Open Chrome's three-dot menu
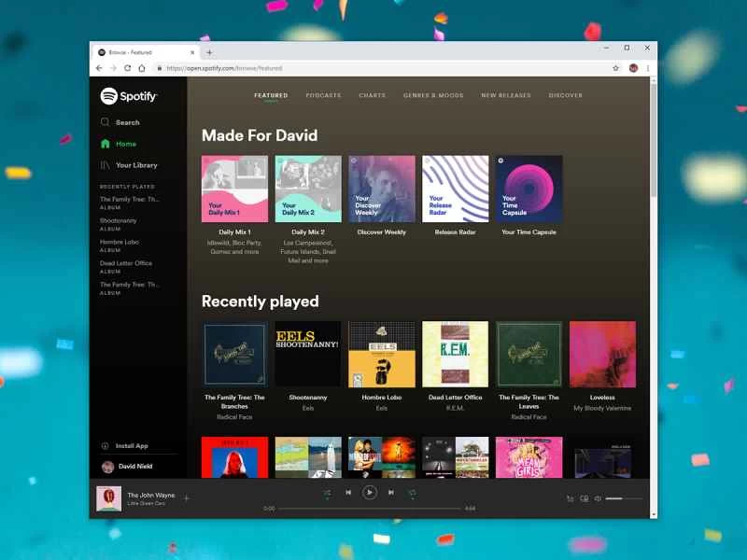 (x=647, y=67)
